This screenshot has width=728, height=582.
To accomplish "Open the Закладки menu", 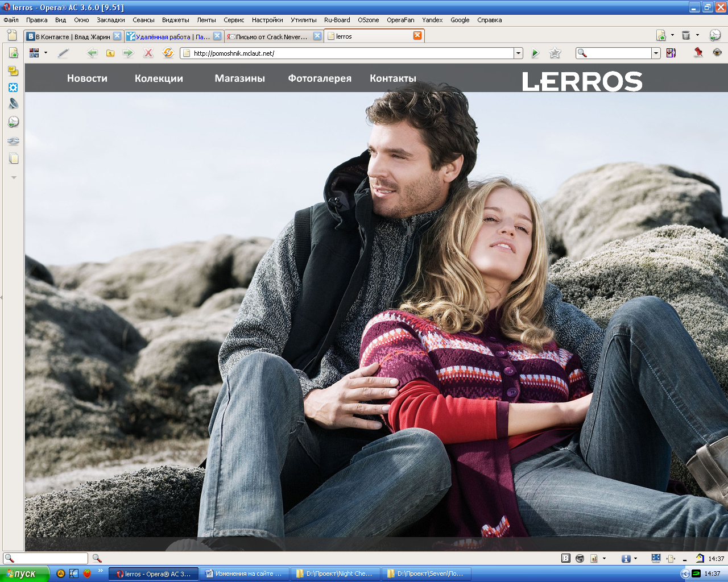I will click(x=110, y=20).
